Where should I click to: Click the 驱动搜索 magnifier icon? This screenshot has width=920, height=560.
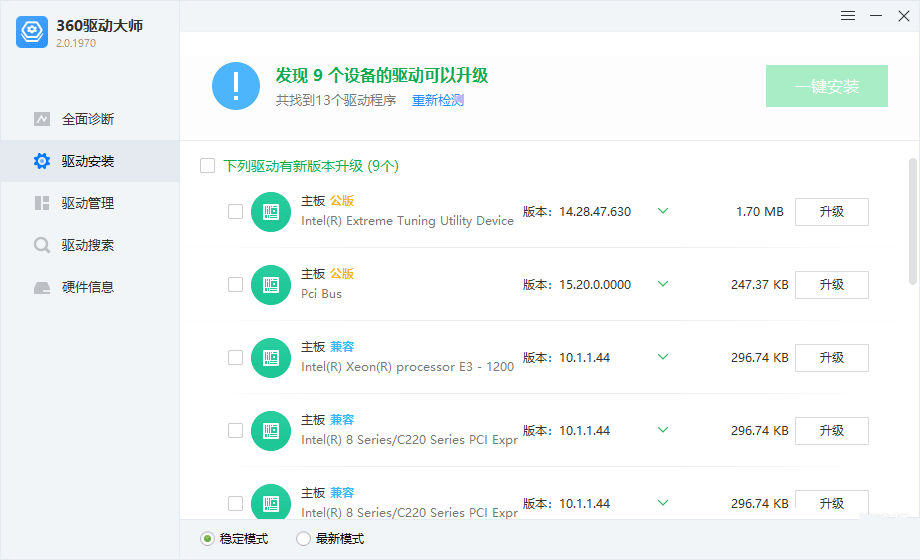click(x=42, y=245)
